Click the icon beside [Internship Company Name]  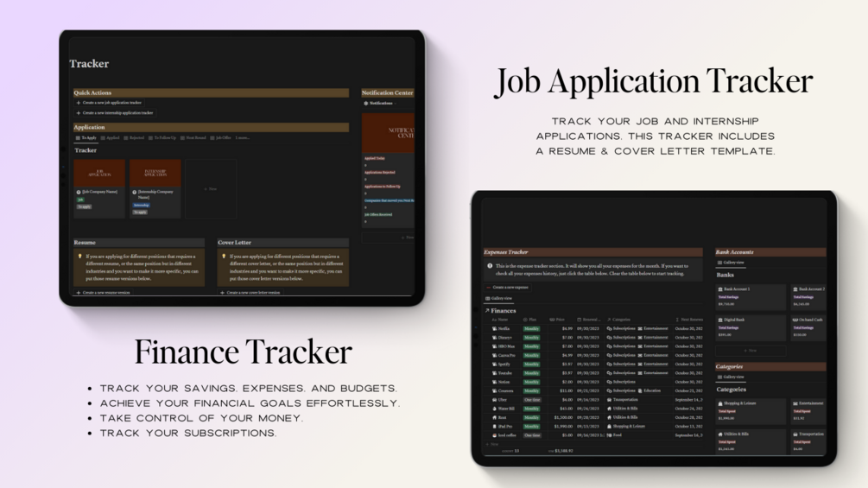pos(134,192)
